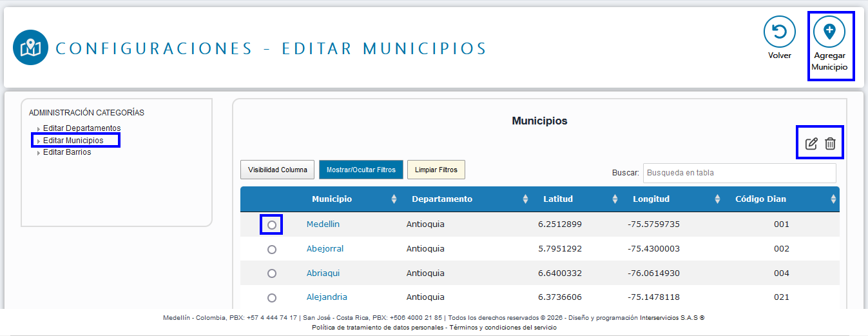Click the Mostrar/Ocultar Filtros button

[361, 170]
